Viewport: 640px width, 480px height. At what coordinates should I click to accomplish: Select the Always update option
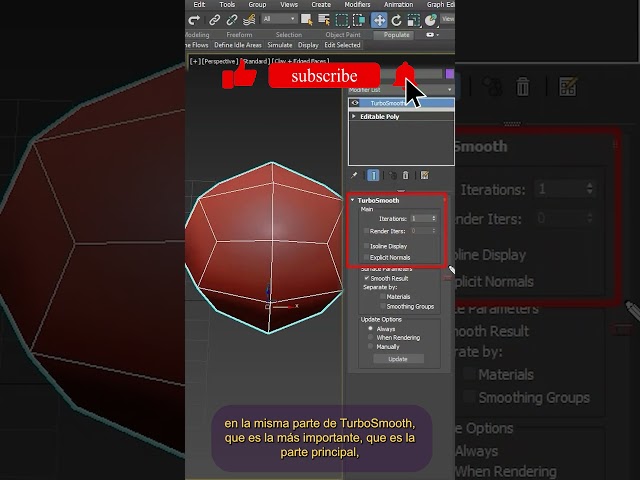tap(370, 328)
